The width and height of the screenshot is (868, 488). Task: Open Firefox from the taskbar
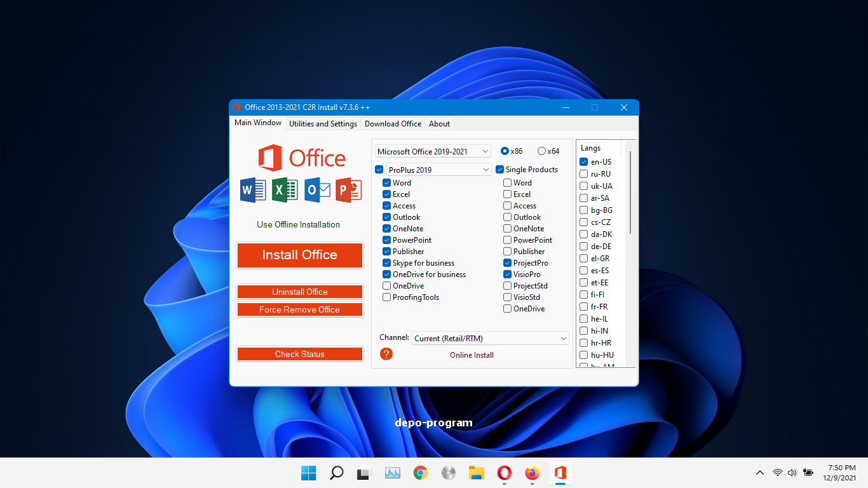click(x=532, y=473)
